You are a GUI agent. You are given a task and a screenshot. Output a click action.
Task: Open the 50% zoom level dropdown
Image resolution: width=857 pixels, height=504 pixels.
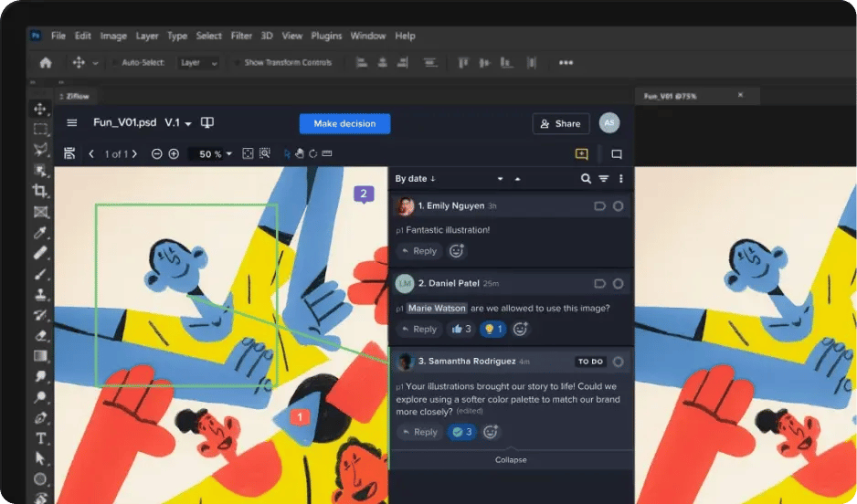[211, 154]
